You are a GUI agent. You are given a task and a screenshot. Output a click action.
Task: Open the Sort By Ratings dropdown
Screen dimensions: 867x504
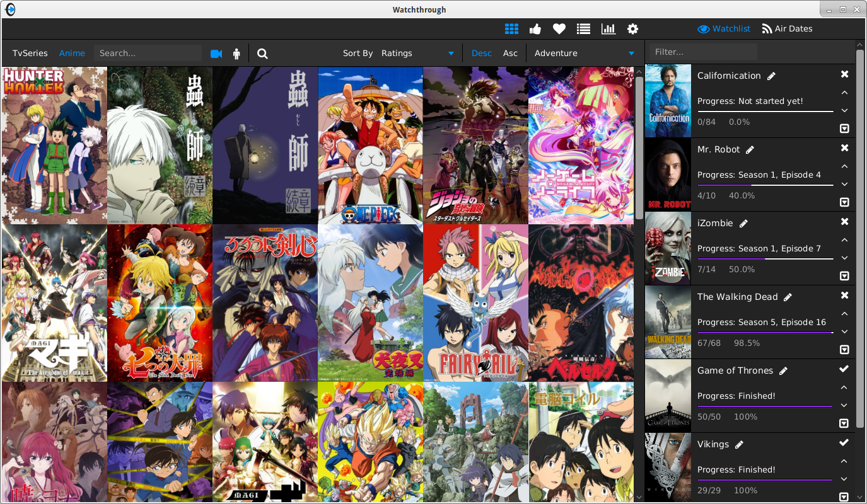point(417,54)
